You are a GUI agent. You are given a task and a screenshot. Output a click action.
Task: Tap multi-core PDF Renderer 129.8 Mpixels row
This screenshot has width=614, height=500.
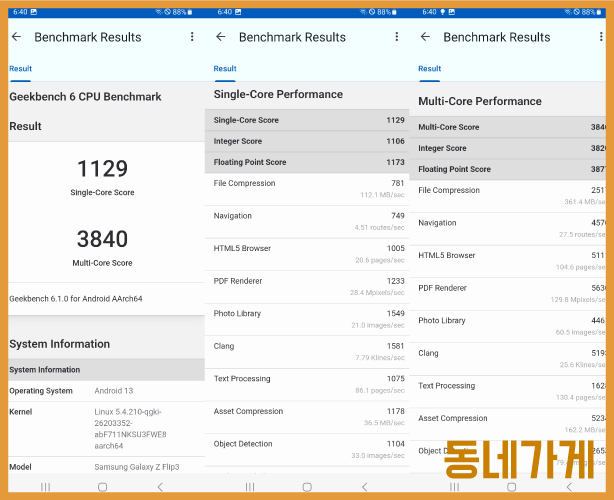pos(508,294)
